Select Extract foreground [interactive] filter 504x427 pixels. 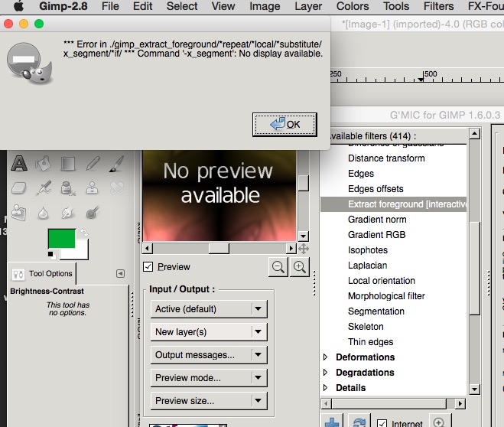pyautogui.click(x=393, y=204)
